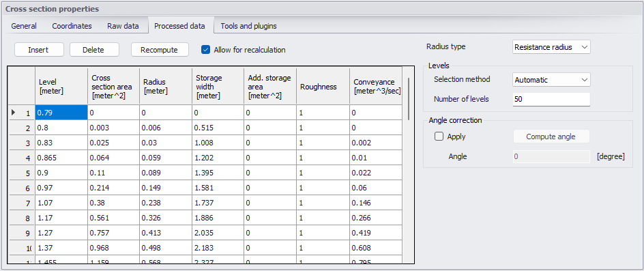The height and width of the screenshot is (271, 644).
Task: Toggle Allow for recalculation checkbox
Action: pos(206,50)
